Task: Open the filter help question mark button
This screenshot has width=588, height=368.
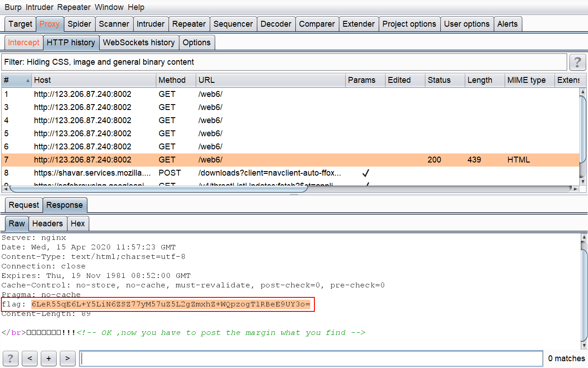Action: (577, 62)
